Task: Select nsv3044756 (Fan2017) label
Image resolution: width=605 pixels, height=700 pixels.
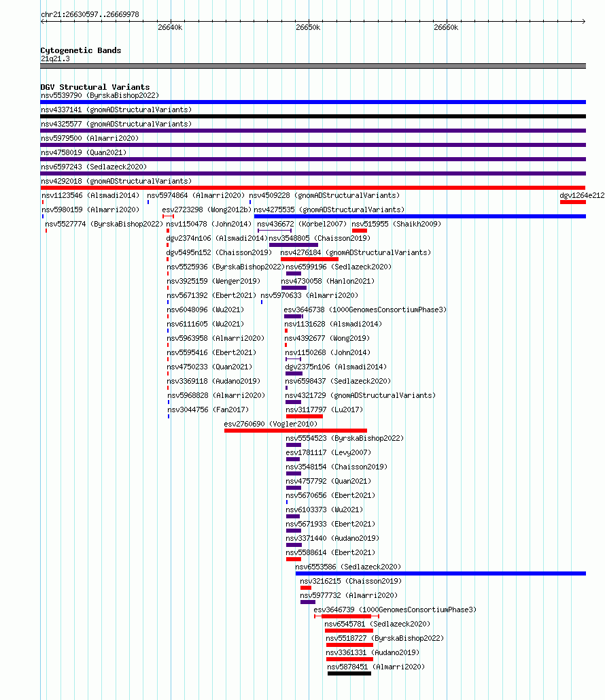Action: pos(208,410)
